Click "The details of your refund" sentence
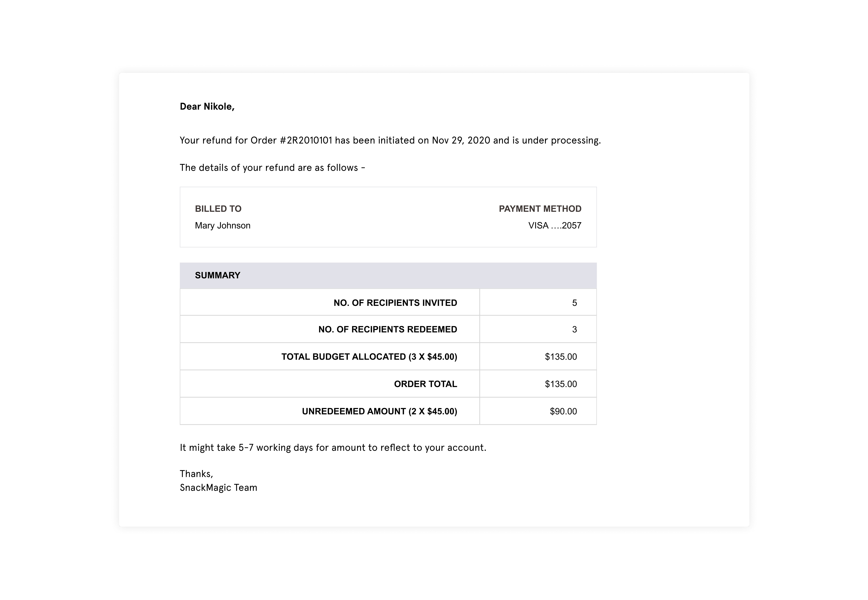Viewport: 868px width, 600px height. (272, 168)
